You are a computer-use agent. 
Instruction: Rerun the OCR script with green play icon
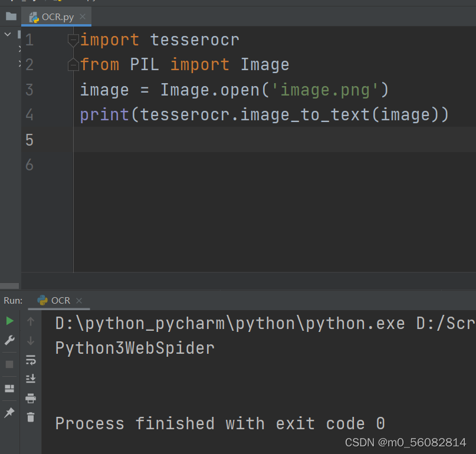point(9,321)
